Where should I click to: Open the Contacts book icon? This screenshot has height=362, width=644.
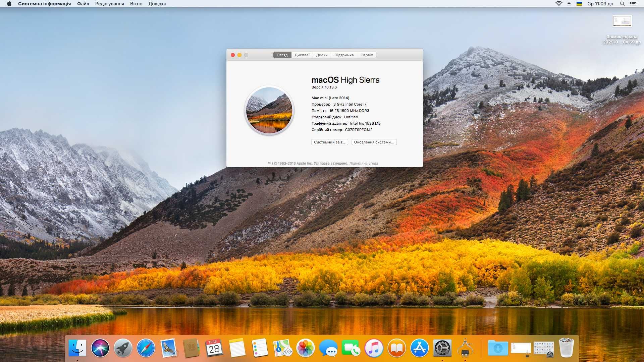(191, 348)
